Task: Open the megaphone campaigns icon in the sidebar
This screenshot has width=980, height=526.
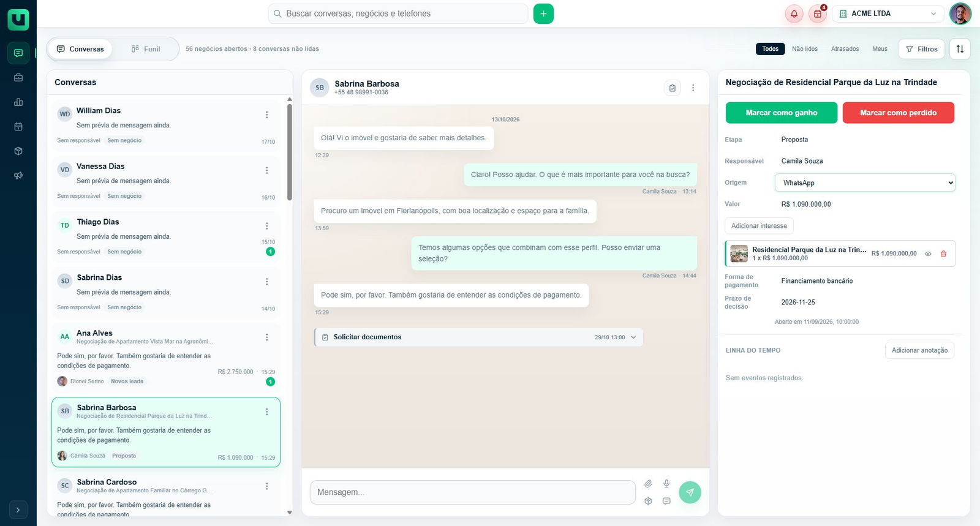Action: click(x=18, y=176)
